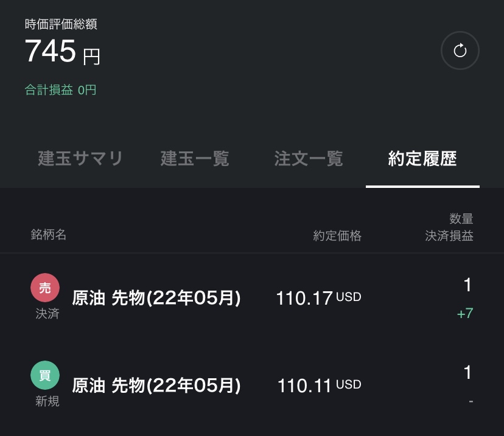Click the circular refresh icon
Image resolution: width=504 pixels, height=436 pixels.
click(460, 51)
